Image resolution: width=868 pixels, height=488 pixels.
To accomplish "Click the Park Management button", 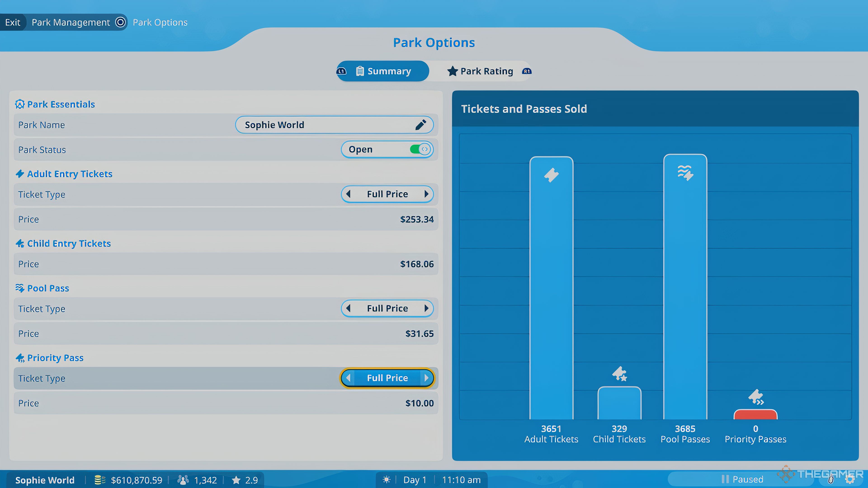I will point(71,22).
